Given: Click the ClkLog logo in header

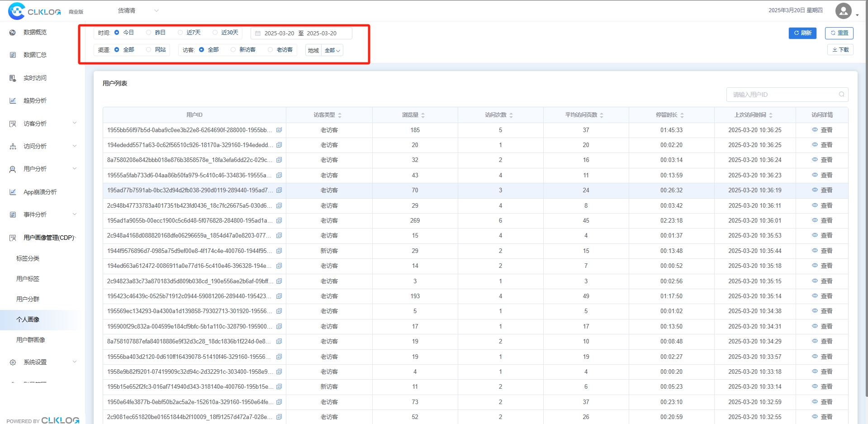Looking at the screenshot, I should (x=34, y=11).
